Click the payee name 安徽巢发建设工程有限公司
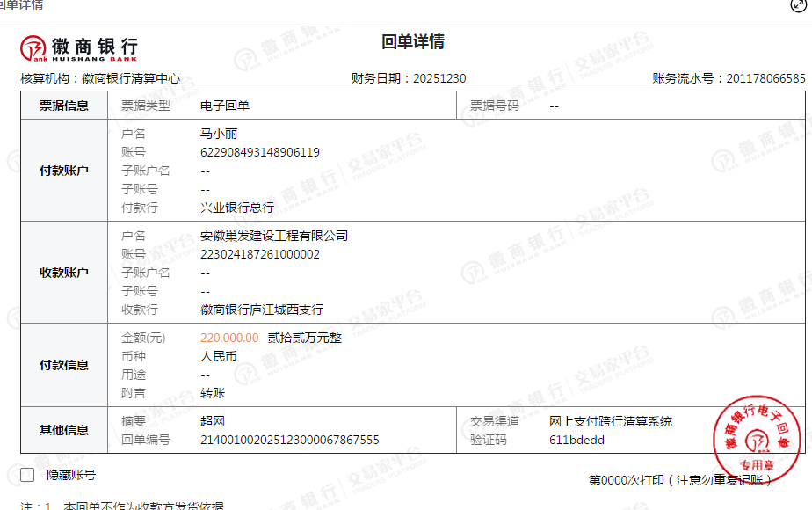Image resolution: width=812 pixels, height=510 pixels. pos(274,236)
